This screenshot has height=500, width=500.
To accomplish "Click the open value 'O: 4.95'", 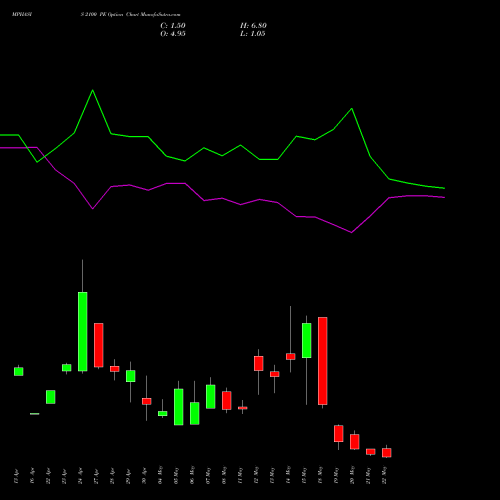I will [173, 34].
